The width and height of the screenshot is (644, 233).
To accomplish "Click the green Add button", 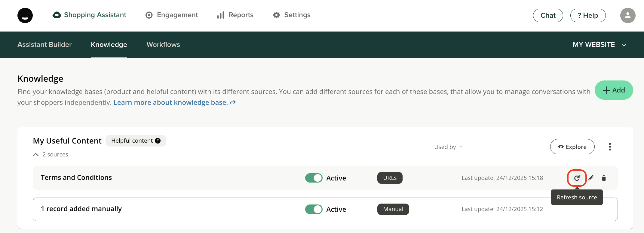I will tap(614, 90).
